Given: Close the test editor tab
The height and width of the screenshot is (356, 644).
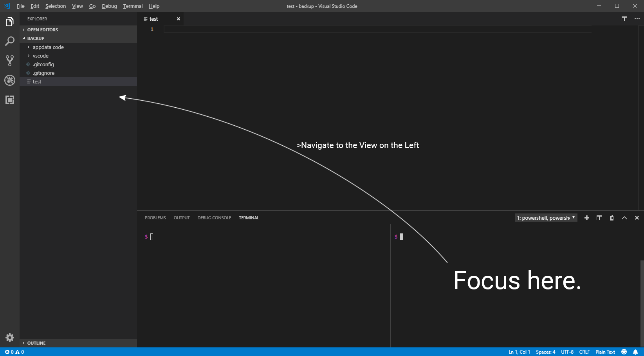Looking at the screenshot, I should point(179,19).
